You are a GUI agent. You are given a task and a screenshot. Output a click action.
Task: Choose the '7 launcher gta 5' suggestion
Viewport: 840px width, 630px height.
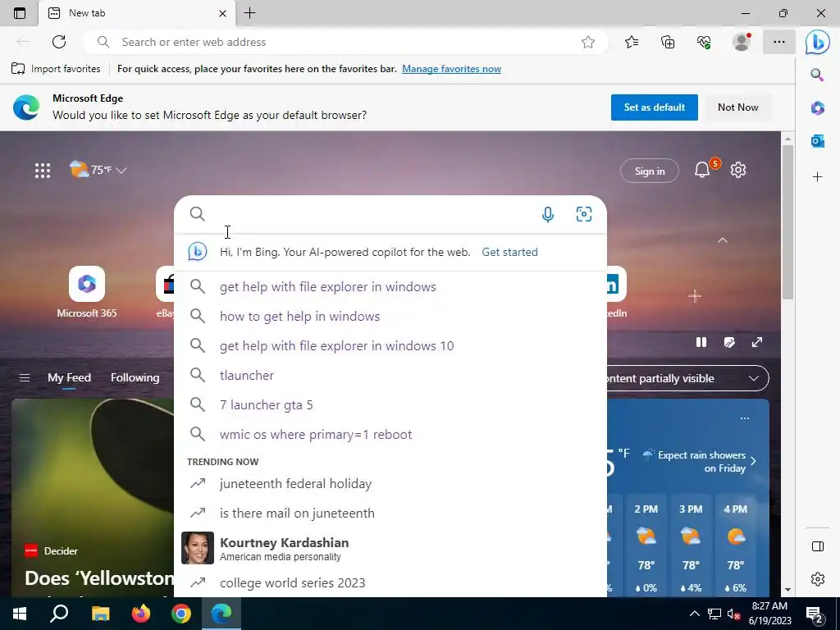(x=390, y=405)
